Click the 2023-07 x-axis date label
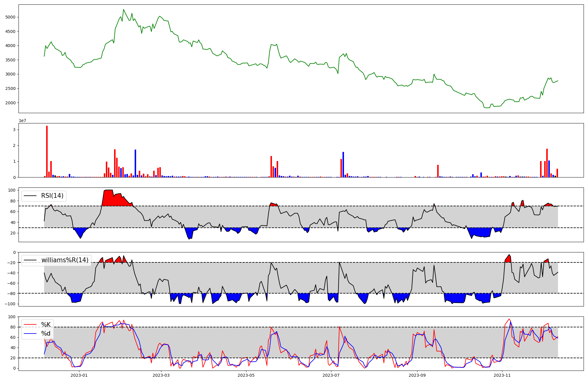Image resolution: width=588 pixels, height=382 pixels. click(331, 375)
